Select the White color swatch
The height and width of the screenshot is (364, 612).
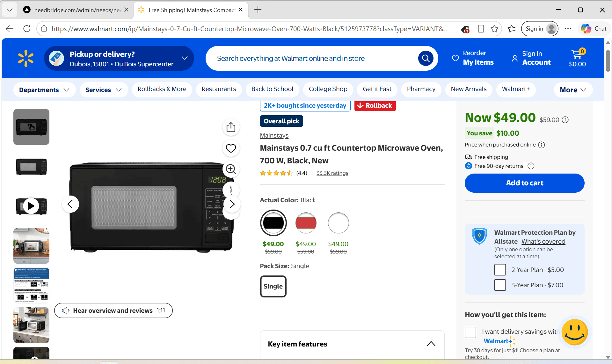click(x=338, y=223)
